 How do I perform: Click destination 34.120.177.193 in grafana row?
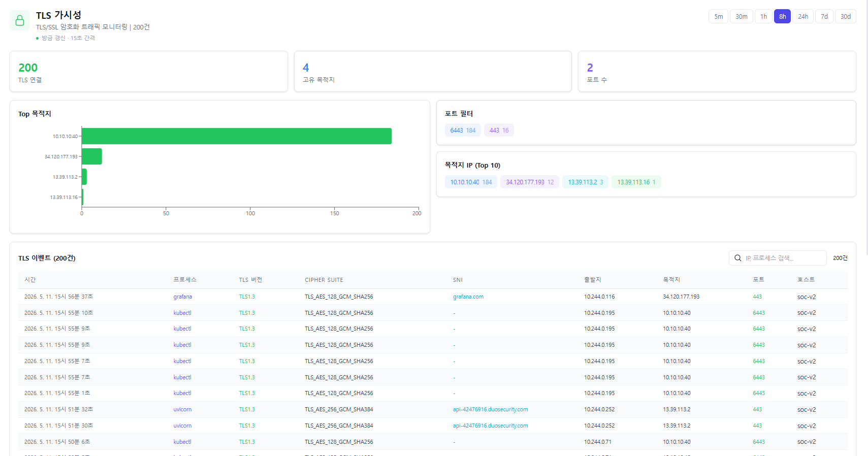click(x=681, y=297)
